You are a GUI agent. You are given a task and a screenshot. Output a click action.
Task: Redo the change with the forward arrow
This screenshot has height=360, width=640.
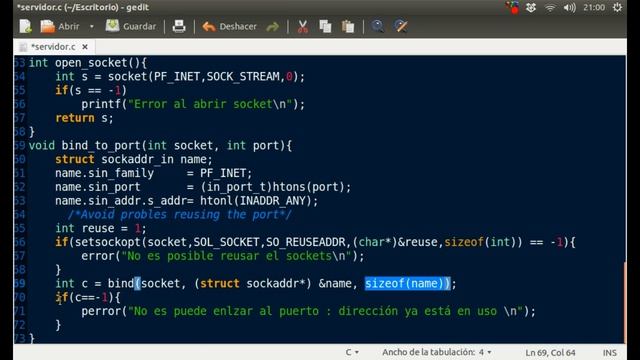point(272,27)
